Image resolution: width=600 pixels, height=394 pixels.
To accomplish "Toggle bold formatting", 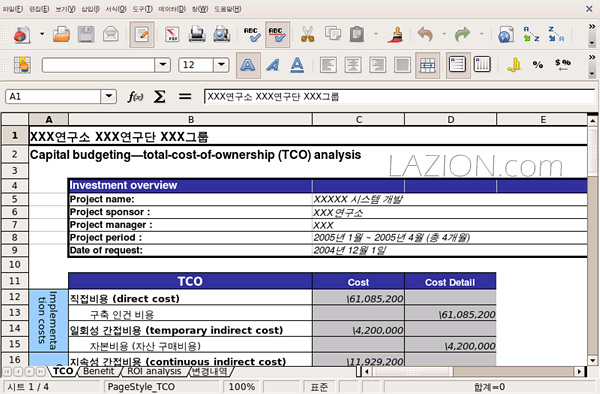I will [x=248, y=65].
